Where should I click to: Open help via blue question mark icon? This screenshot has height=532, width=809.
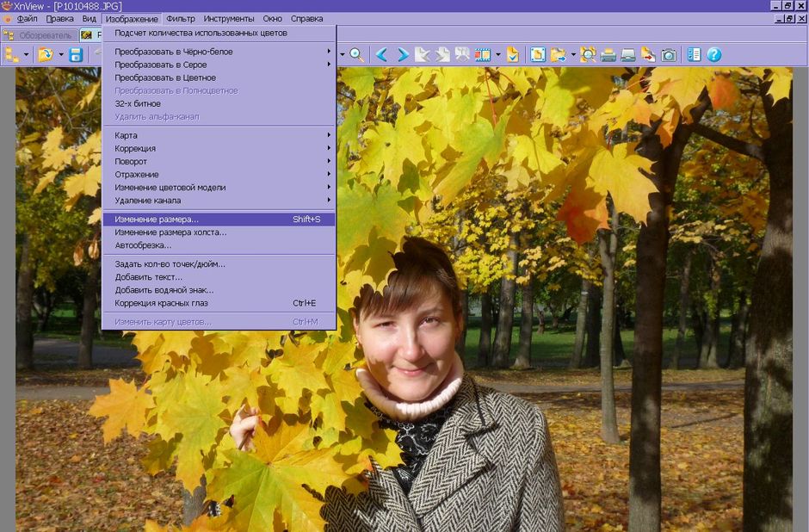713,55
